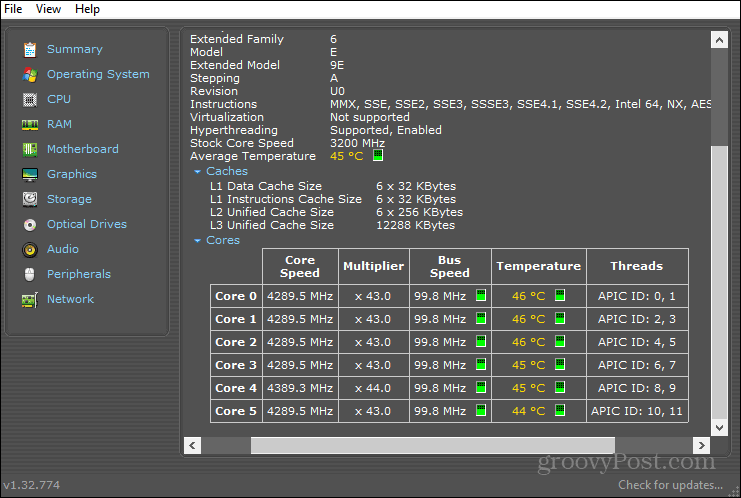Click the Graphics monitor icon
The width and height of the screenshot is (741, 498).
point(30,174)
